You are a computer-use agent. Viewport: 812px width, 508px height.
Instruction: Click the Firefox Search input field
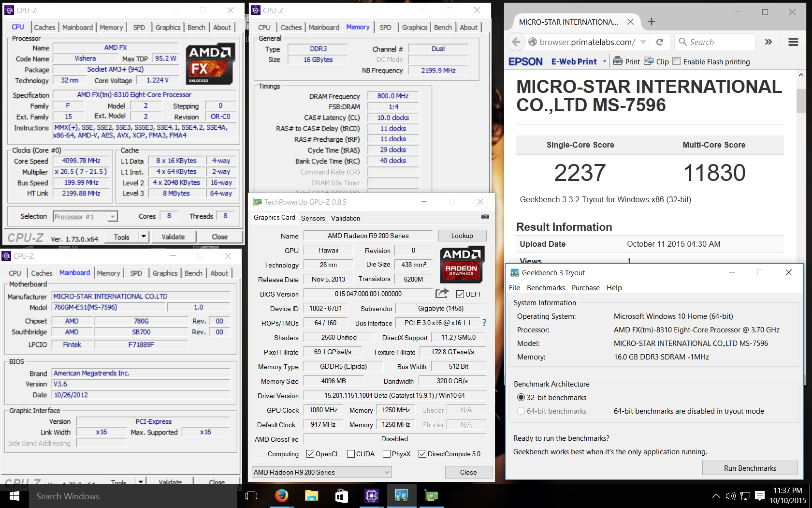715,42
